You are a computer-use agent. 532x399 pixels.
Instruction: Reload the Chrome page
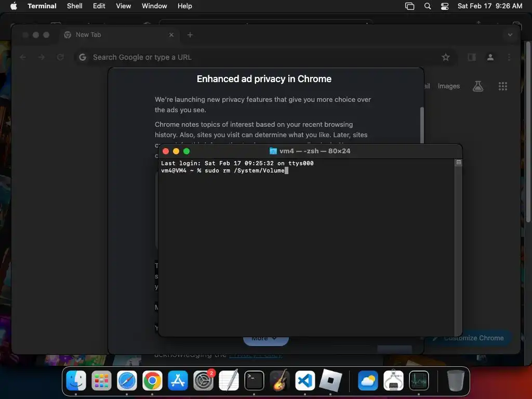pyautogui.click(x=60, y=57)
